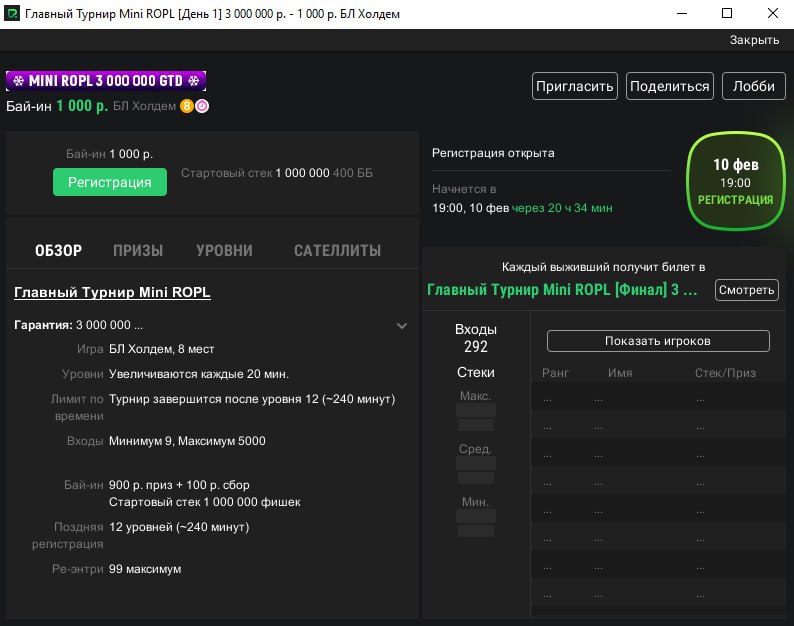Click the MINI ROPL 3 000 000 GTD banner
794x626 pixels.
pos(106,81)
